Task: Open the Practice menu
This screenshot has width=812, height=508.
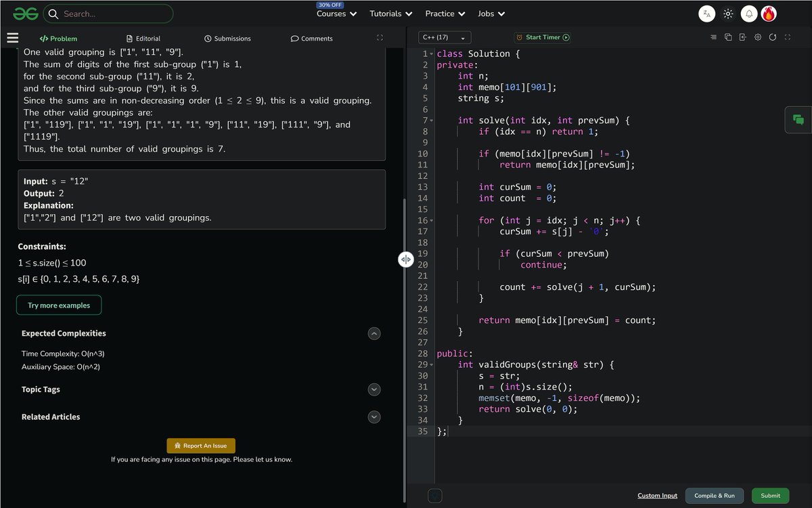Action: pos(445,14)
